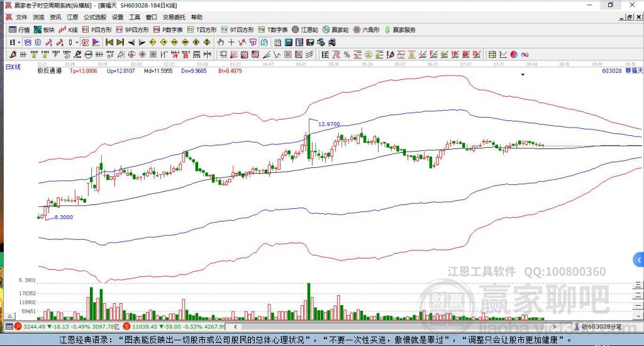Open the P数字表 tool
Screen dimensions: 644x346
click(x=168, y=30)
